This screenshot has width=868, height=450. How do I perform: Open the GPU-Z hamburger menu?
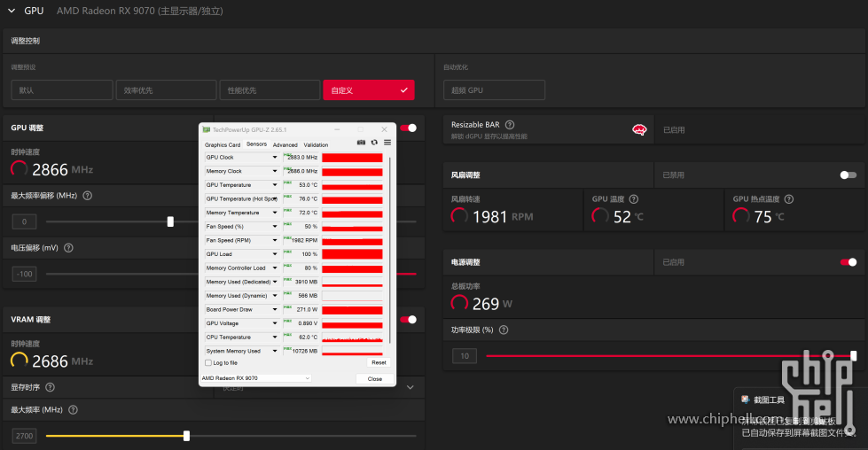[387, 142]
